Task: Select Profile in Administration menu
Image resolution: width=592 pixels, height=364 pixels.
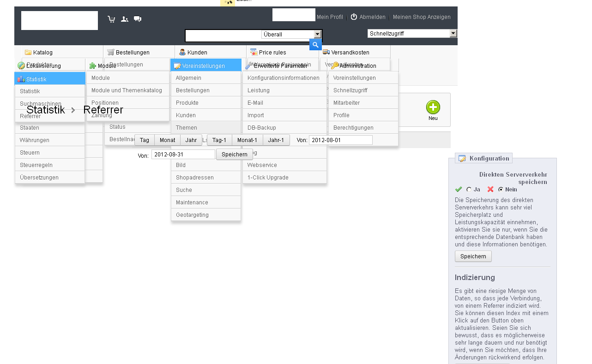Action: 363,115
